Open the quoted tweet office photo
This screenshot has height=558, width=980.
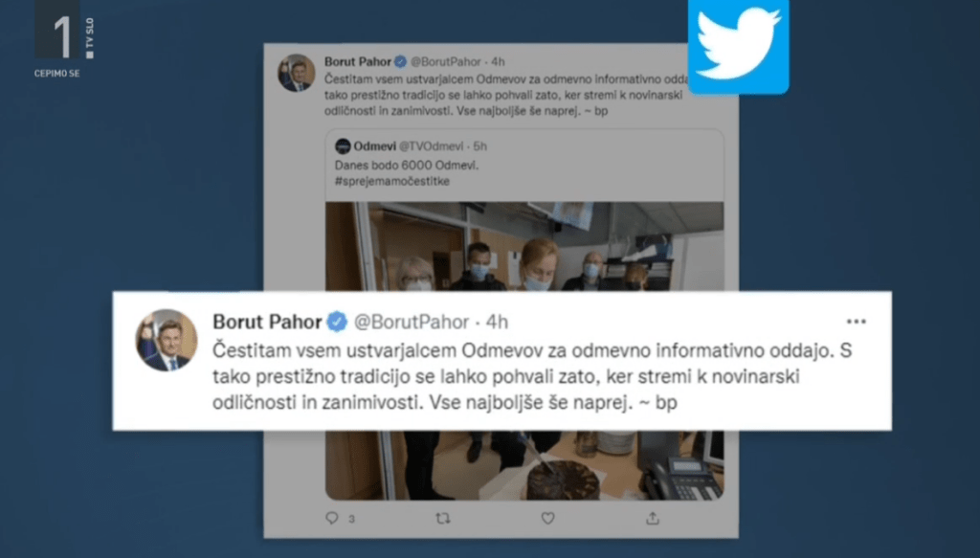[524, 246]
